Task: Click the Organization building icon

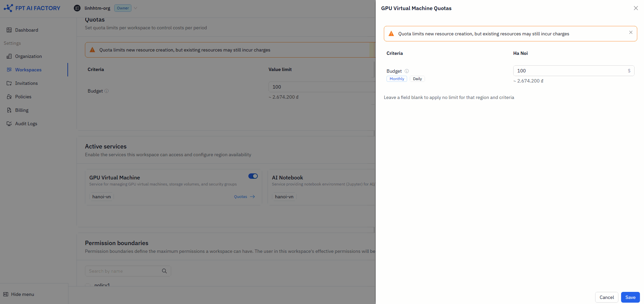Action: point(9,56)
